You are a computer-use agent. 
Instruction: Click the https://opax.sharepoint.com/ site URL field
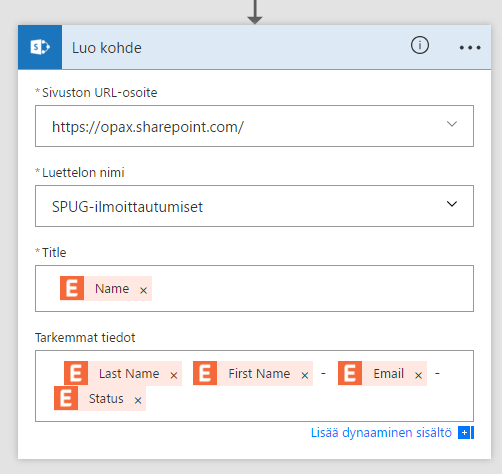tap(254, 126)
